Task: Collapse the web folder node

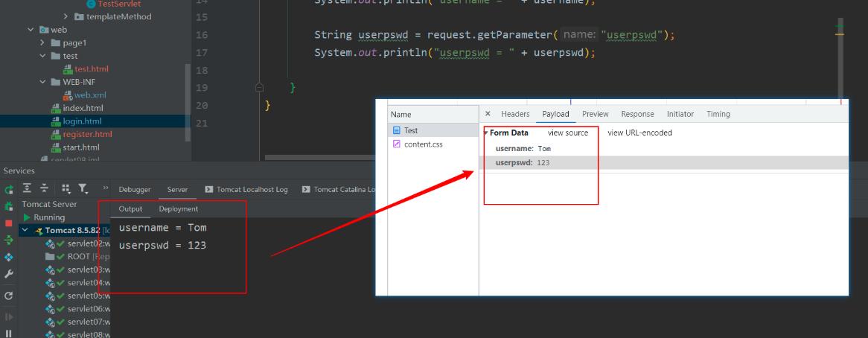Action: point(31,30)
